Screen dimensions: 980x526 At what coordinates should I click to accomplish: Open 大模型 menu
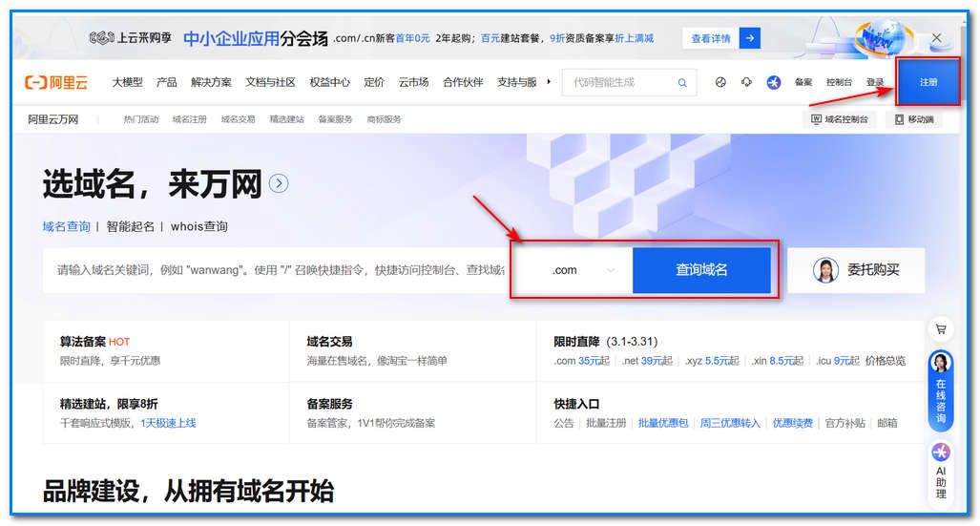pos(128,82)
